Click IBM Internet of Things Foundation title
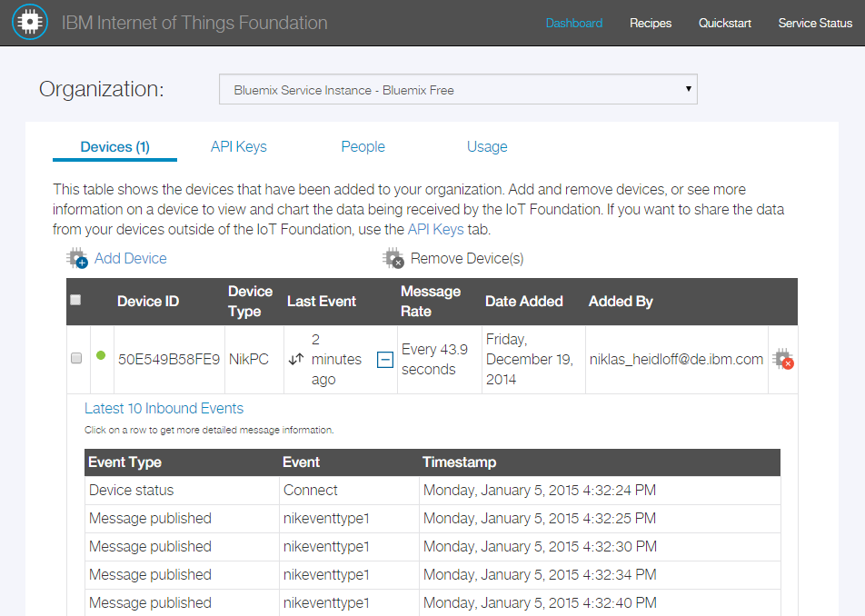The width and height of the screenshot is (865, 616). pos(194,23)
